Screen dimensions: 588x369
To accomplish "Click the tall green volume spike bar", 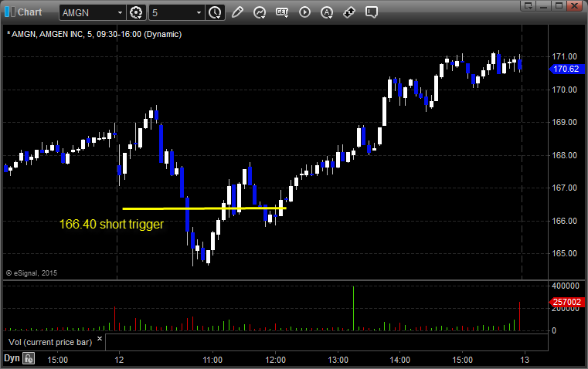I will 353,308.
